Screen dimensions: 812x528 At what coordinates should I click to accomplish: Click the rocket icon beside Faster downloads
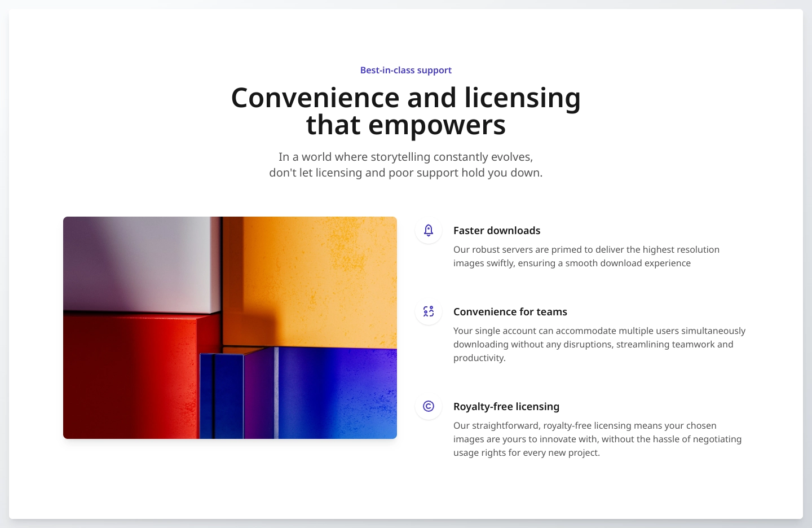pos(429,230)
